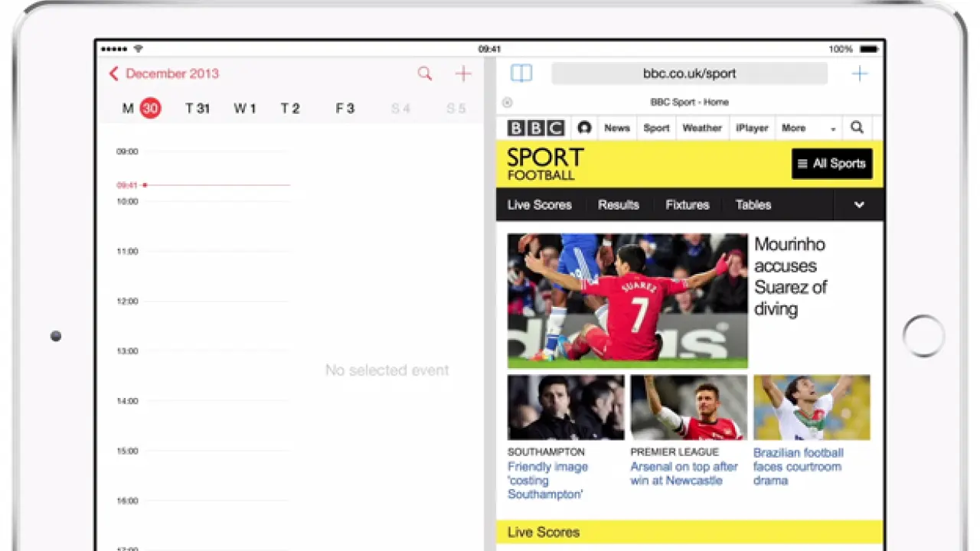
Task: Switch to the Live Scores tab
Action: click(539, 205)
